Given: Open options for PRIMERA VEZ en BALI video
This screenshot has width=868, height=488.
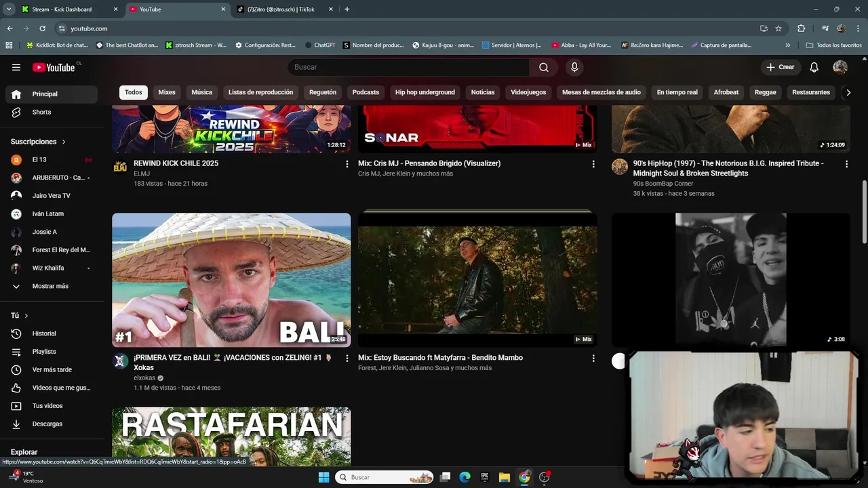Looking at the screenshot, I should [x=347, y=359].
